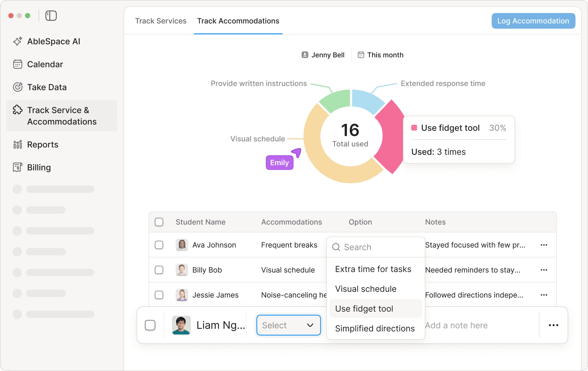Go to AbleSpace AI in sidebar
588x371 pixels.
tap(62, 41)
